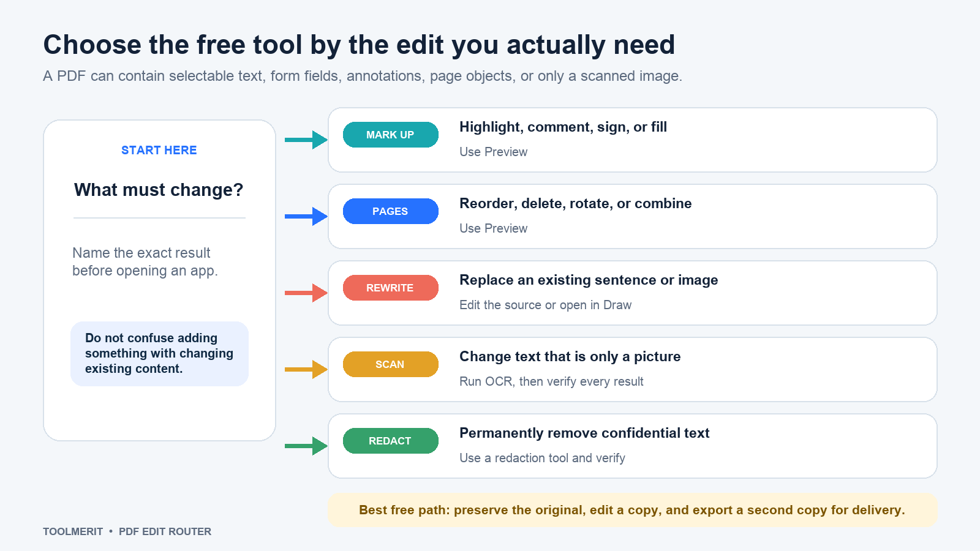
Task: Click the PAGES pill label
Action: click(x=390, y=211)
